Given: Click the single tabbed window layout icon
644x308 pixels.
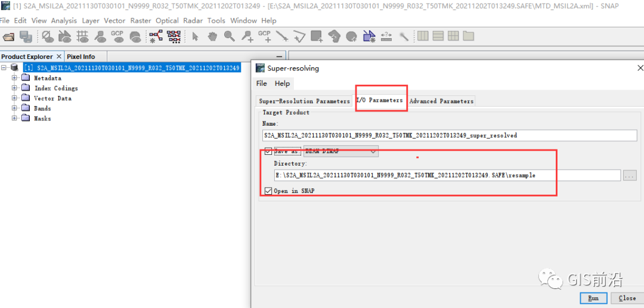Looking at the screenshot, I should (469, 36).
